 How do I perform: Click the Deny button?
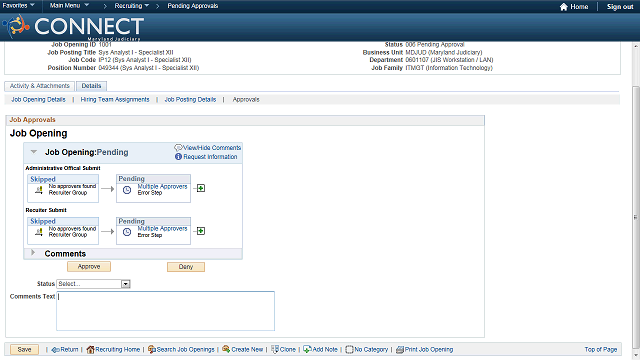coord(186,267)
